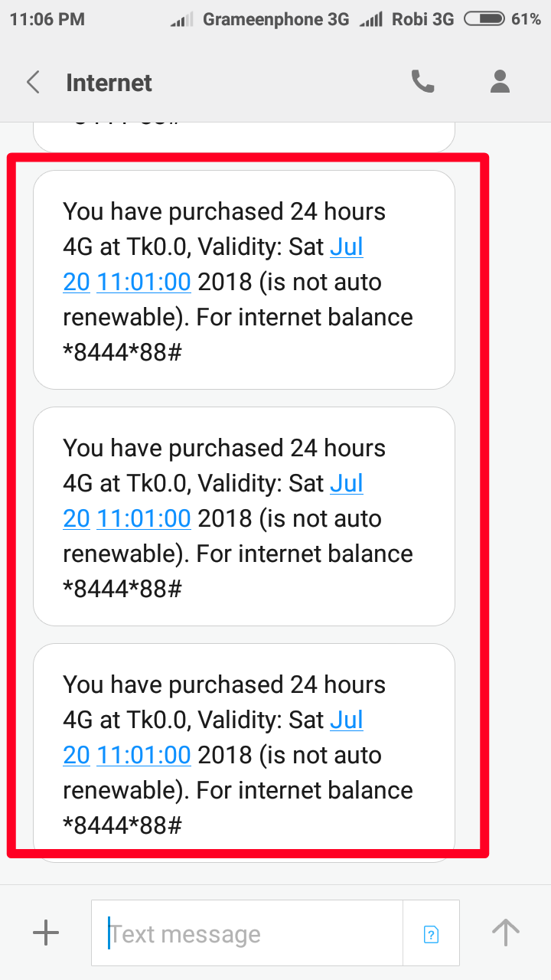The width and height of the screenshot is (551, 980).
Task: Tap the back arrow icon
Action: click(x=33, y=83)
